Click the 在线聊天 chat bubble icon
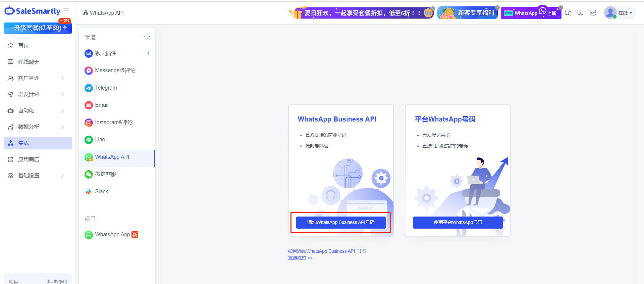This screenshot has width=644, height=284. click(11, 62)
